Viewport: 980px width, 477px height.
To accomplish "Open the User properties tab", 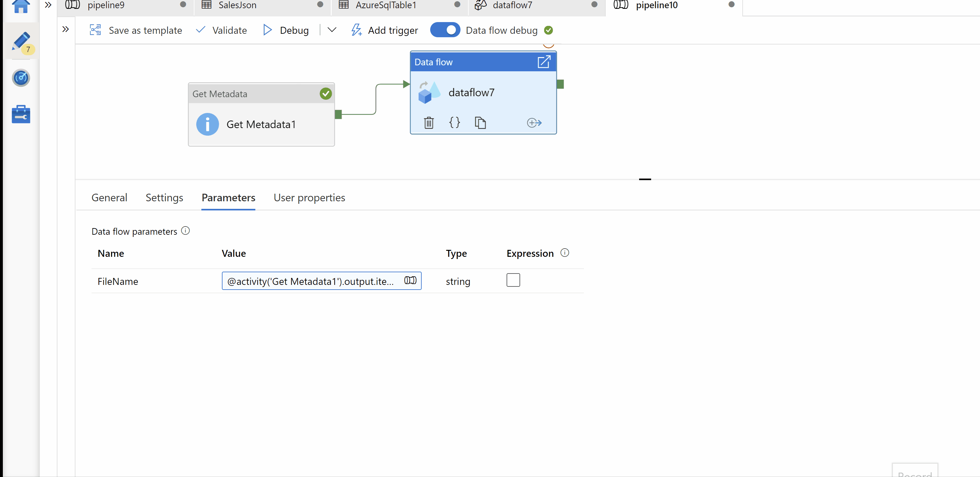I will click(309, 198).
